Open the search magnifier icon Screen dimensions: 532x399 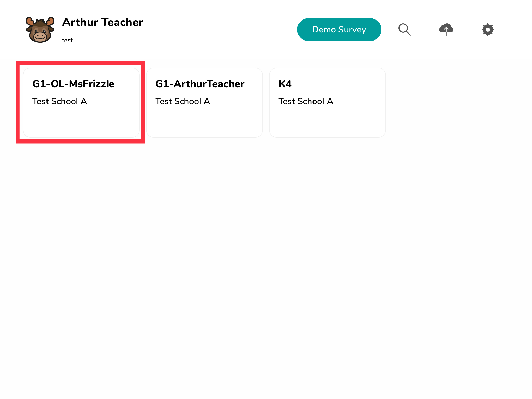click(x=404, y=30)
